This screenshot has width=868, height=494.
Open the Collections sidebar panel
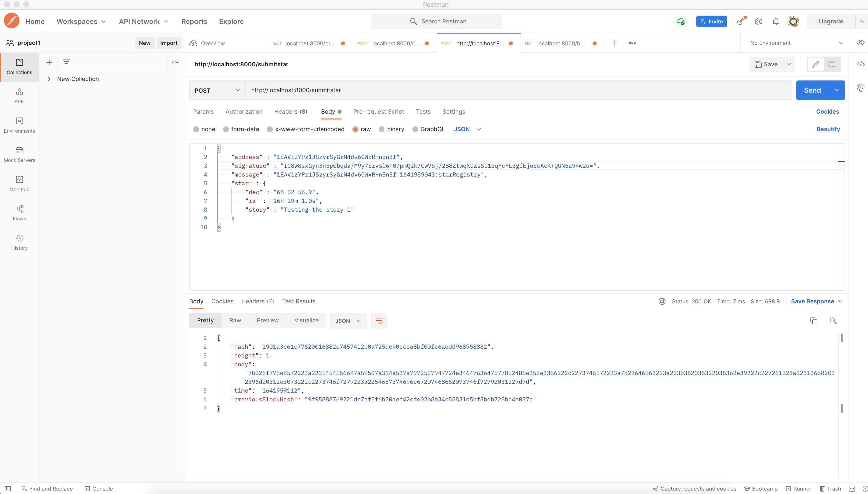pyautogui.click(x=19, y=67)
